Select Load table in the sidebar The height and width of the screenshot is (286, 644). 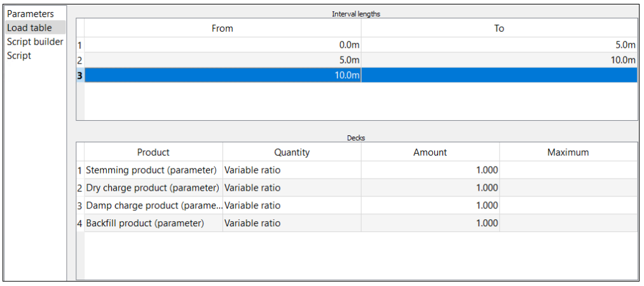click(x=29, y=27)
